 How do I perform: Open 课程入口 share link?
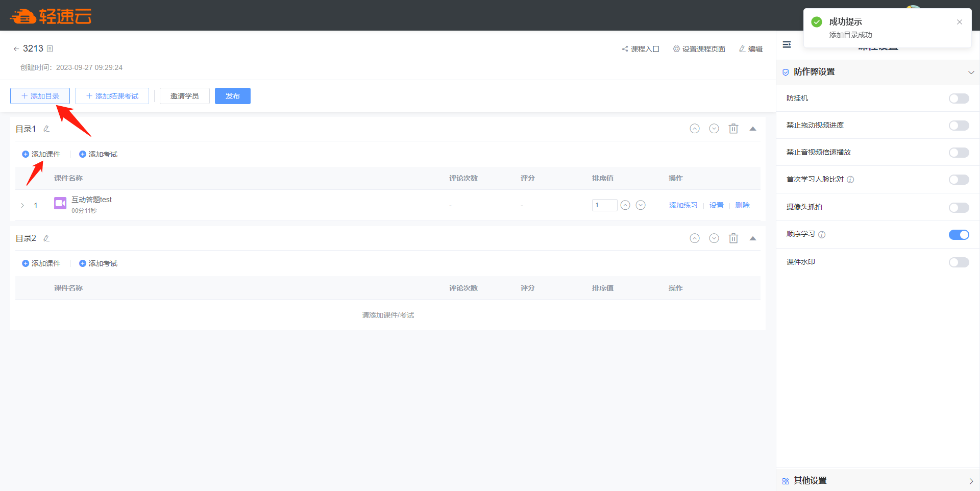click(x=641, y=49)
